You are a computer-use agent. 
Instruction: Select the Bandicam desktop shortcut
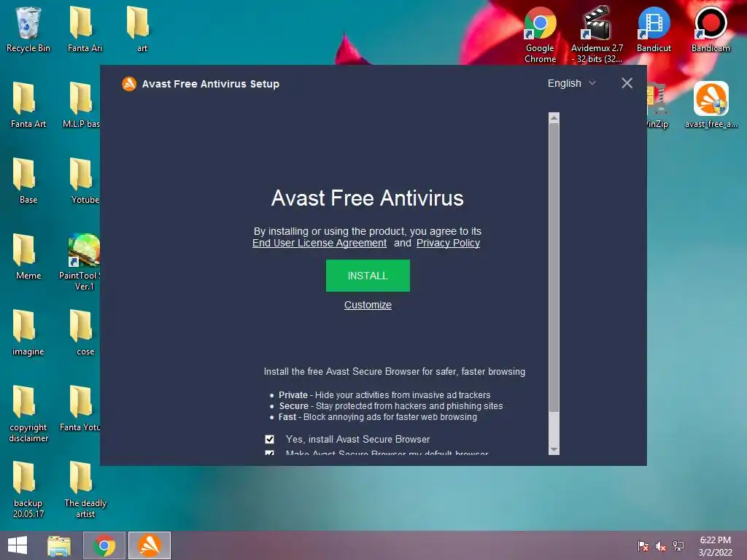pos(711,29)
